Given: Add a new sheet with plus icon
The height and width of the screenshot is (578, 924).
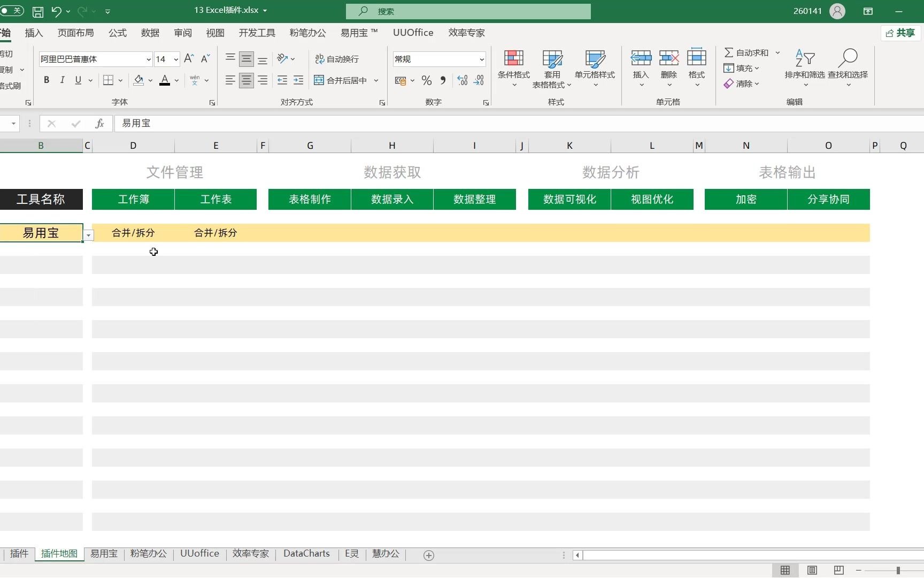Looking at the screenshot, I should click(x=428, y=556).
